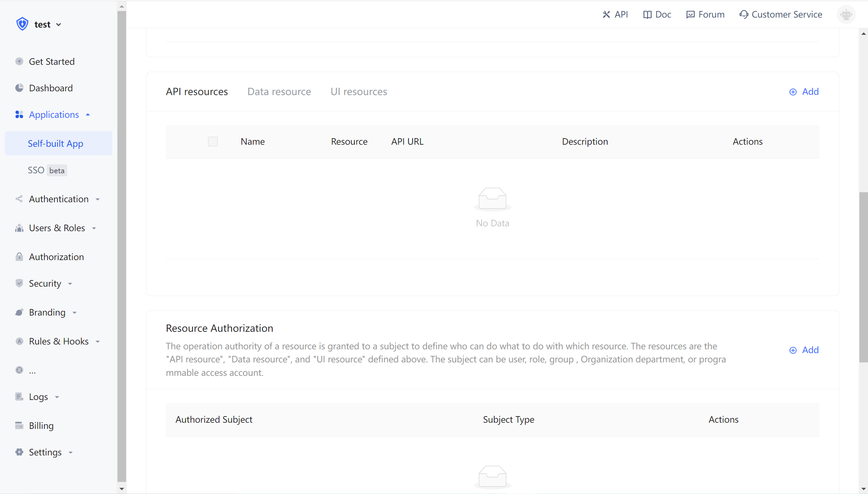Expand the Users & Roles submenu
Screen dimensions: 868x494
tap(57, 228)
